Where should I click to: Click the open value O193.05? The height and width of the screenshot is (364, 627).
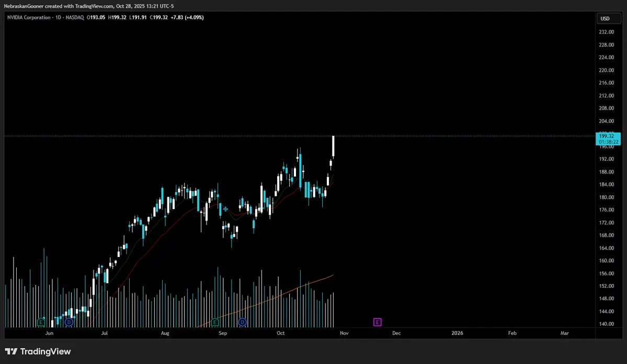96,18
